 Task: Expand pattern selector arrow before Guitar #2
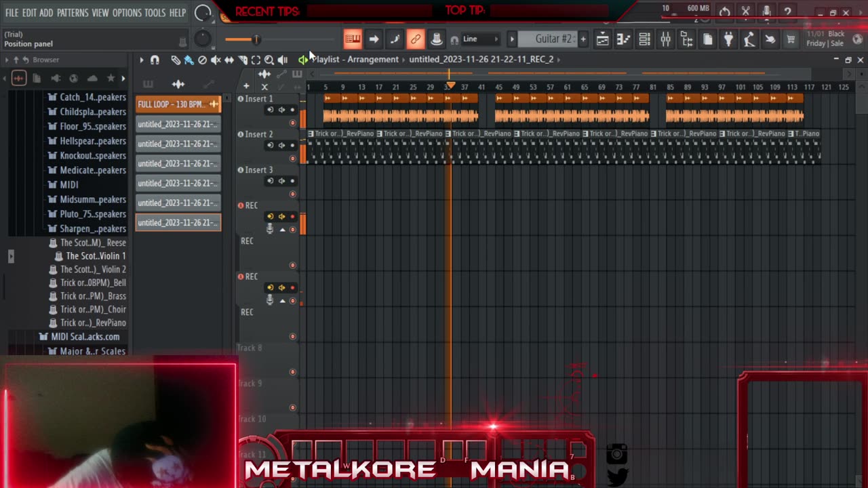tap(512, 39)
